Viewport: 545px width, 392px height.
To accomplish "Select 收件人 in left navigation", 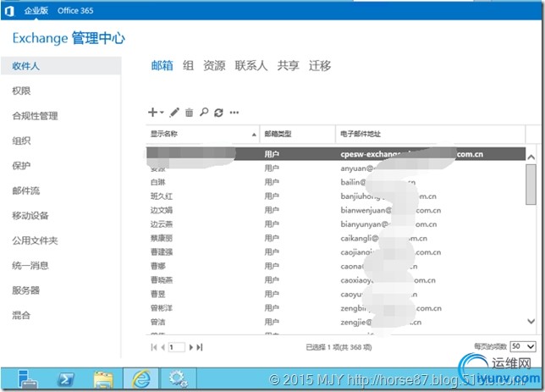I will (x=61, y=66).
